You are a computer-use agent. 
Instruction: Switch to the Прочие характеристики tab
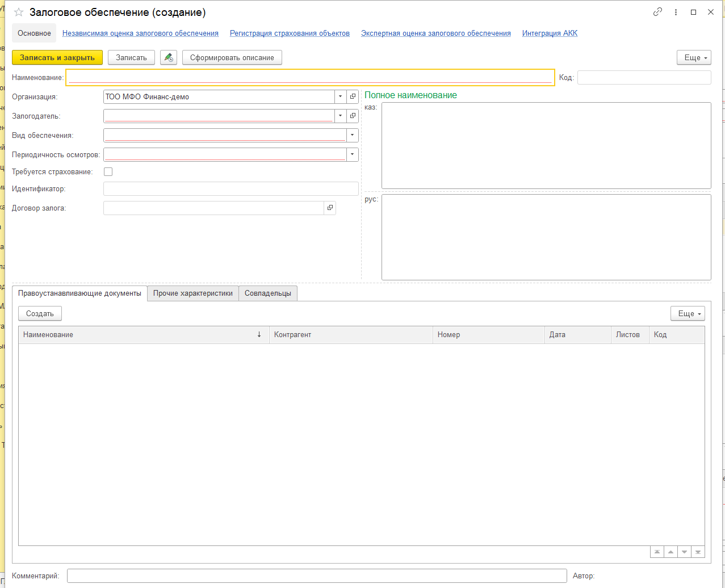click(x=193, y=293)
